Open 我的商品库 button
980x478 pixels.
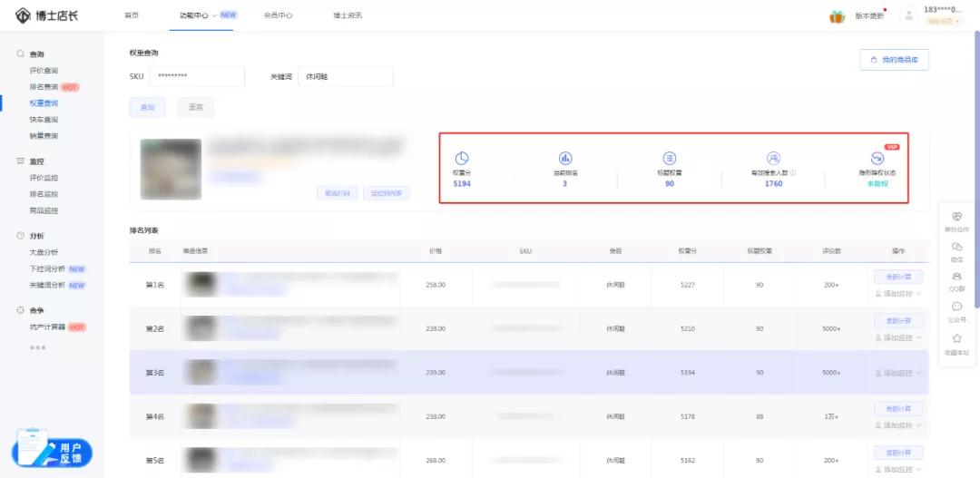[x=895, y=60]
